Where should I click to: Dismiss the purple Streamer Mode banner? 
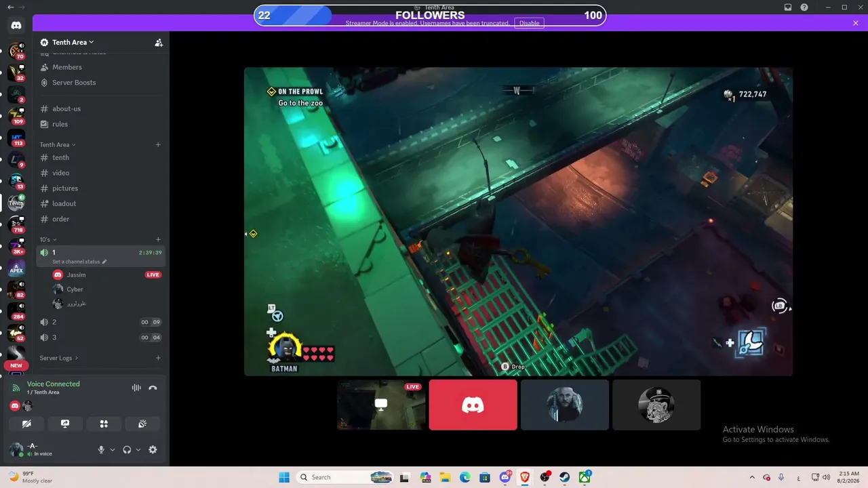coord(856,23)
